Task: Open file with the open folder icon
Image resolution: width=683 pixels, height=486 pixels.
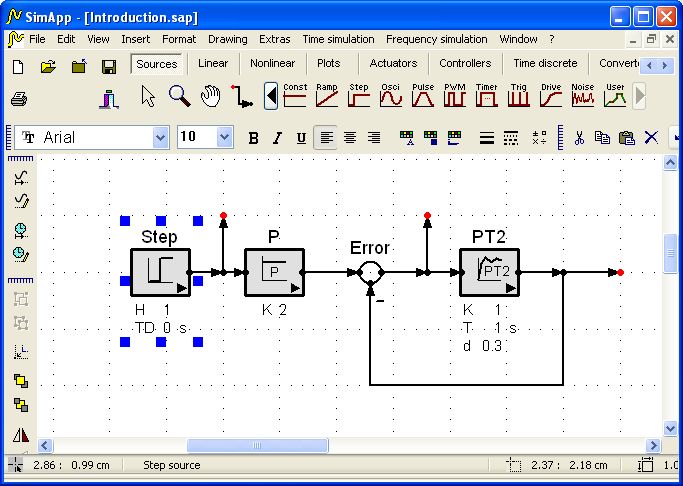Action: pyautogui.click(x=48, y=67)
